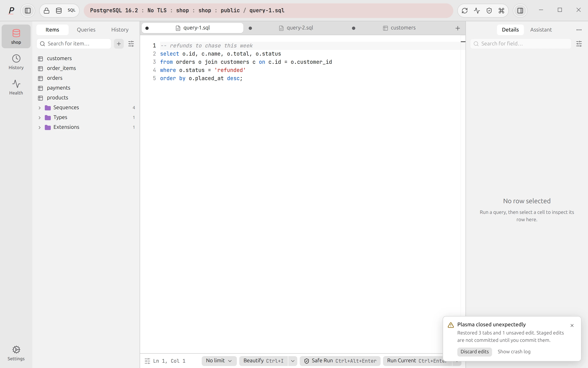
Task: Click the refresh connection icon
Action: point(464,10)
